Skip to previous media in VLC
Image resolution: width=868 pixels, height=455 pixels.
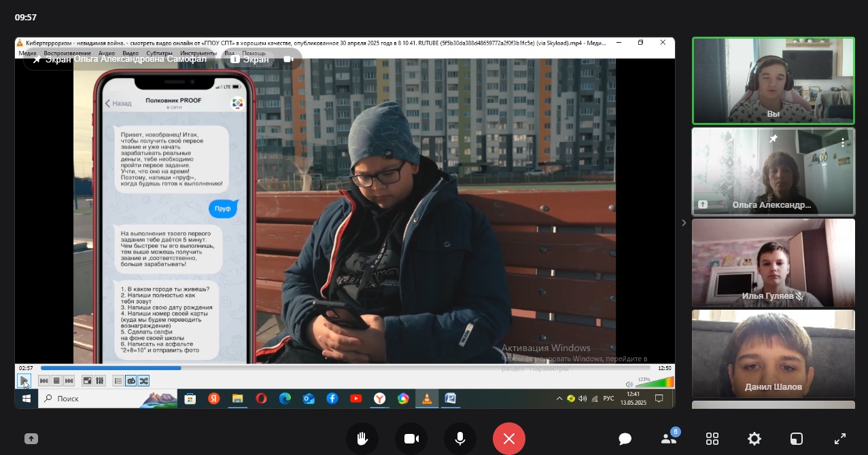click(44, 381)
